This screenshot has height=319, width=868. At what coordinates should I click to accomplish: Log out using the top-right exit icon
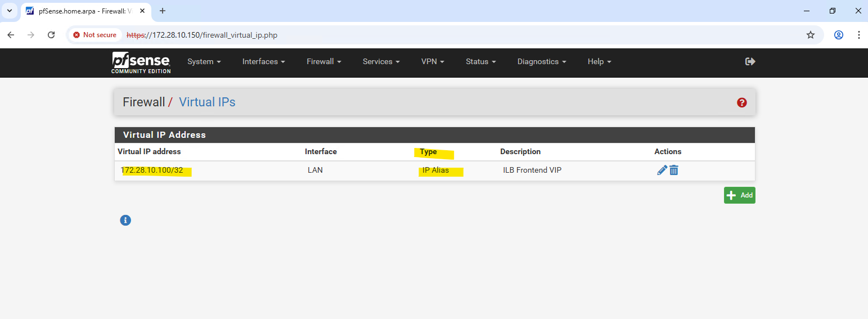coord(750,61)
